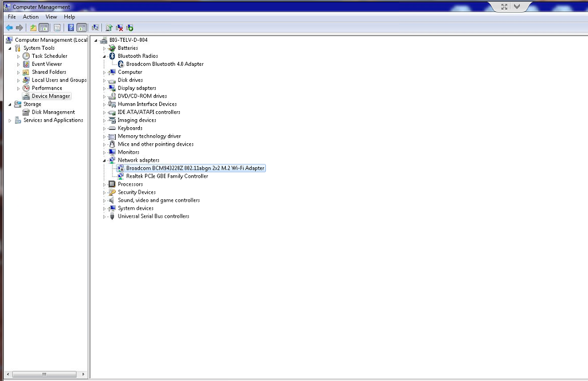Toggle Show/Hide Action Pane toolbar button
This screenshot has width=588, height=381.
81,28
